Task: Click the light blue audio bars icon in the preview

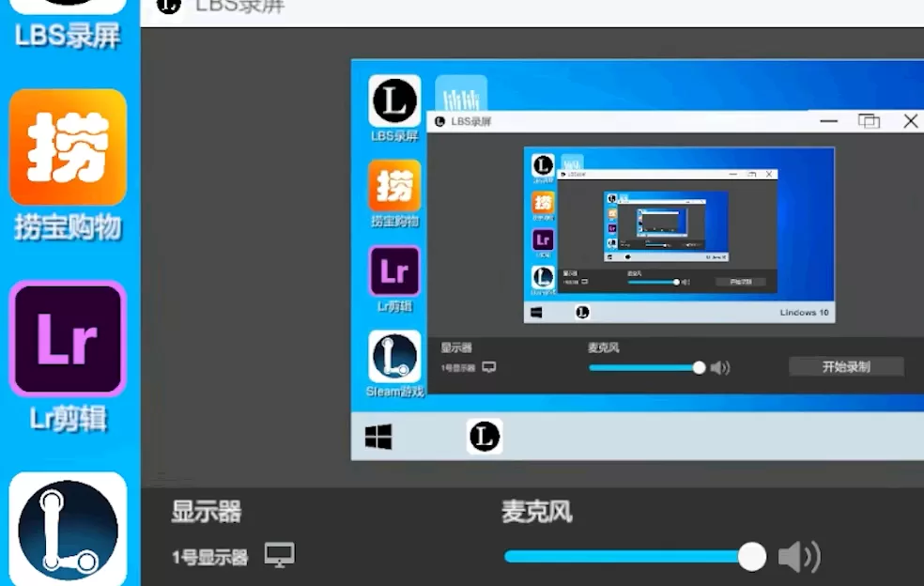Action: [x=461, y=94]
